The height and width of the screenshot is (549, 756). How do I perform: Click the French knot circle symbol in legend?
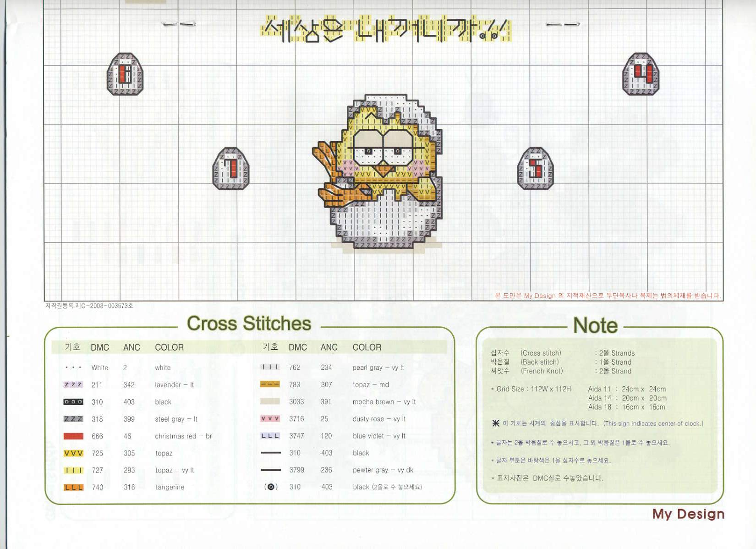(271, 487)
